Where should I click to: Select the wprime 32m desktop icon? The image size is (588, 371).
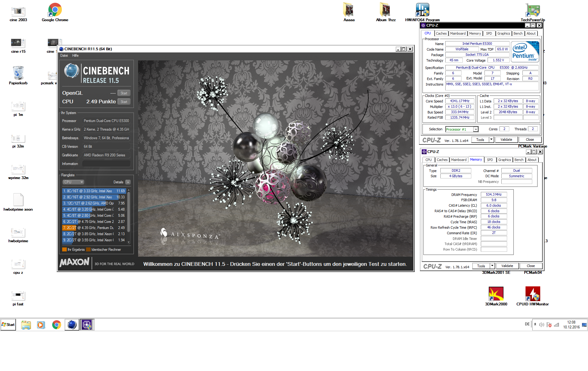pyautogui.click(x=18, y=172)
